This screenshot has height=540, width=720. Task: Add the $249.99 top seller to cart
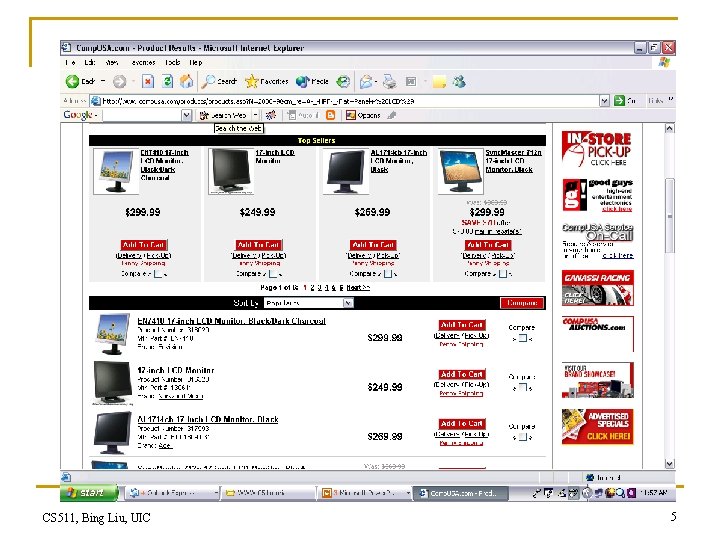(x=259, y=245)
